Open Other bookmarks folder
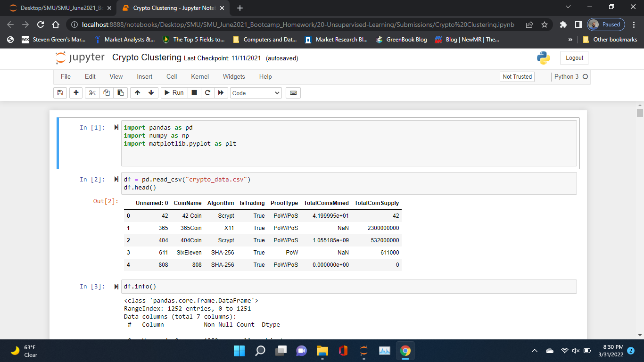The width and height of the screenshot is (644, 362). [x=610, y=40]
